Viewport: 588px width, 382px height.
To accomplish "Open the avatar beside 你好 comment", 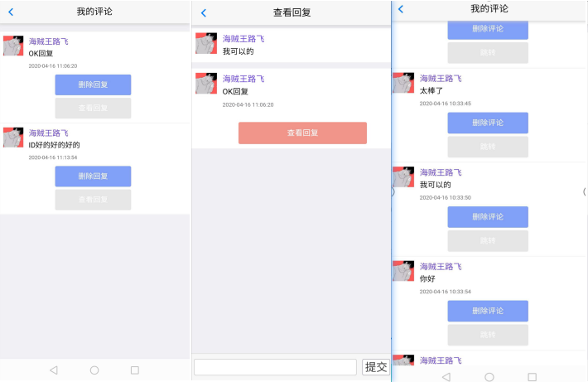I will click(403, 271).
